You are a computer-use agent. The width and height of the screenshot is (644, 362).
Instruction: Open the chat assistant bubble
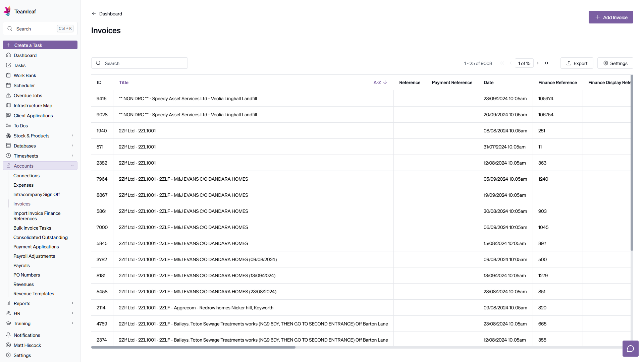tap(631, 349)
